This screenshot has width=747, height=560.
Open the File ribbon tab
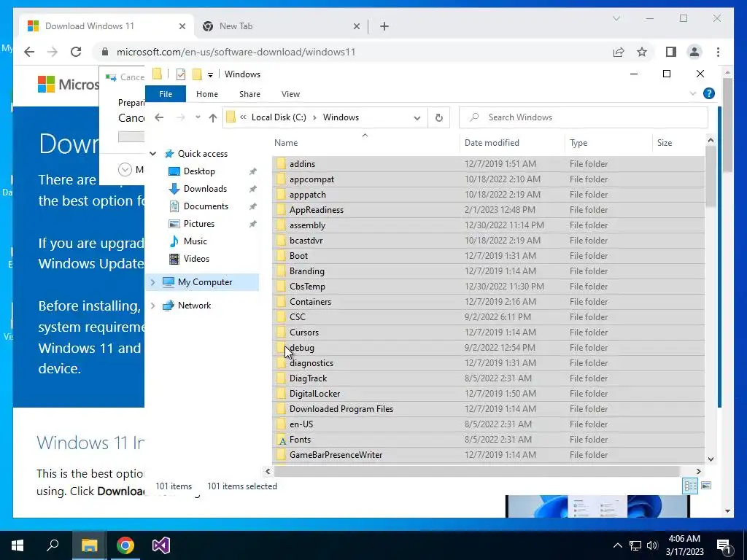click(166, 94)
